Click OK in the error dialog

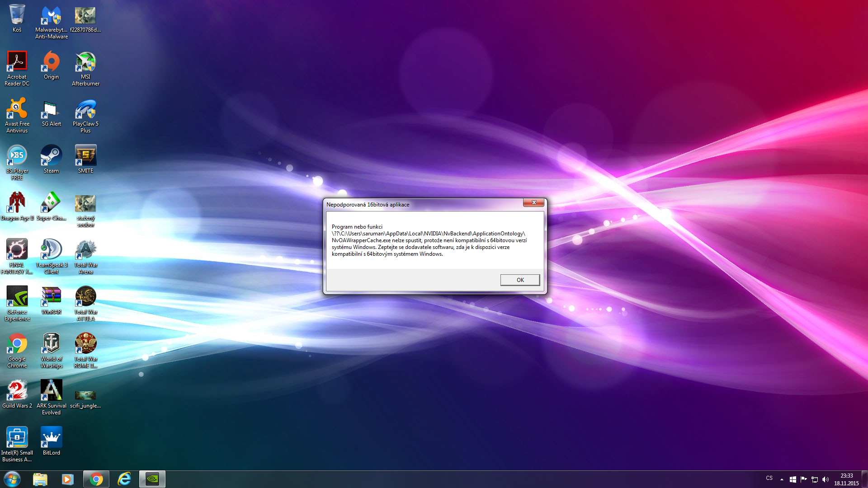pos(520,280)
